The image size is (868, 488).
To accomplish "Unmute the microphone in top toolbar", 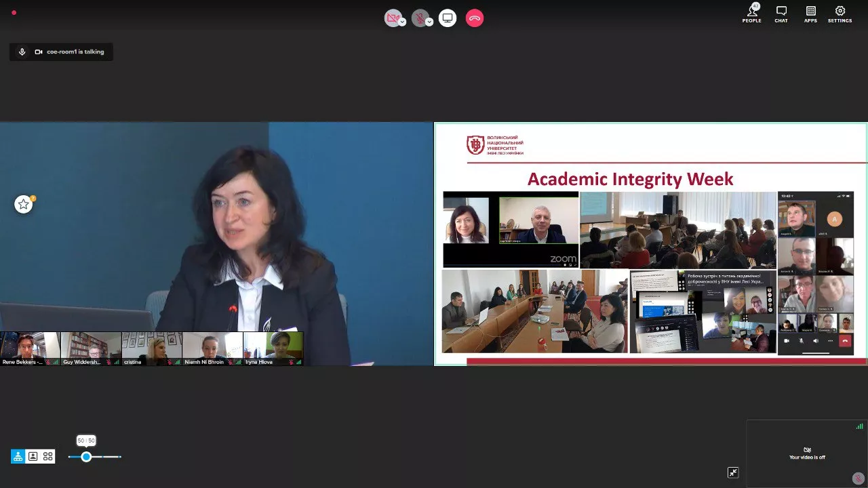I will [419, 18].
